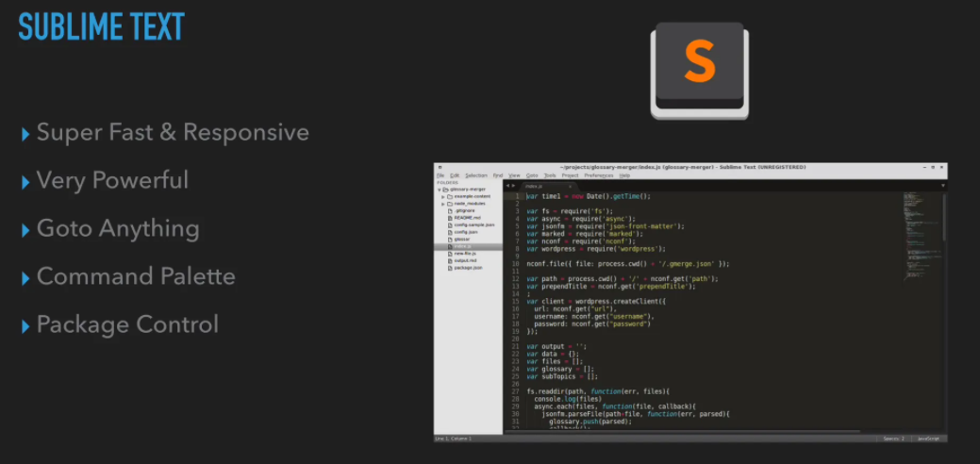Close the Sublime Text window
This screenshot has height=464, width=980.
pos(941,168)
